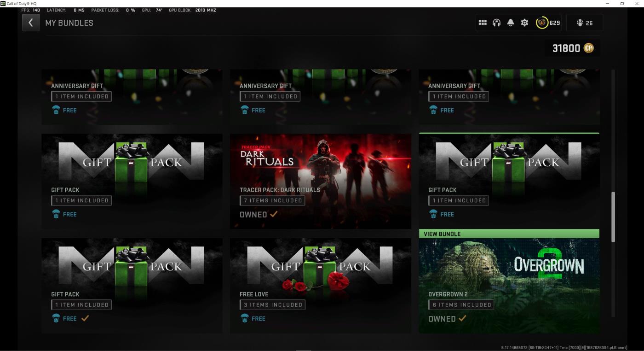Open voice channels via the headset icon

[x=496, y=23]
